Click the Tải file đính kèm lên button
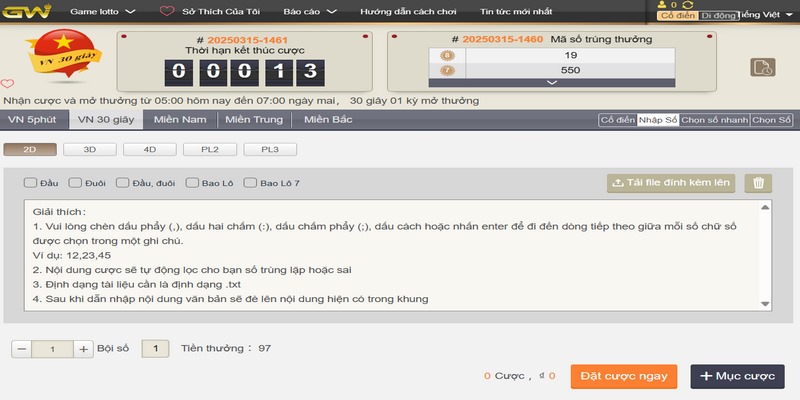 pyautogui.click(x=672, y=183)
